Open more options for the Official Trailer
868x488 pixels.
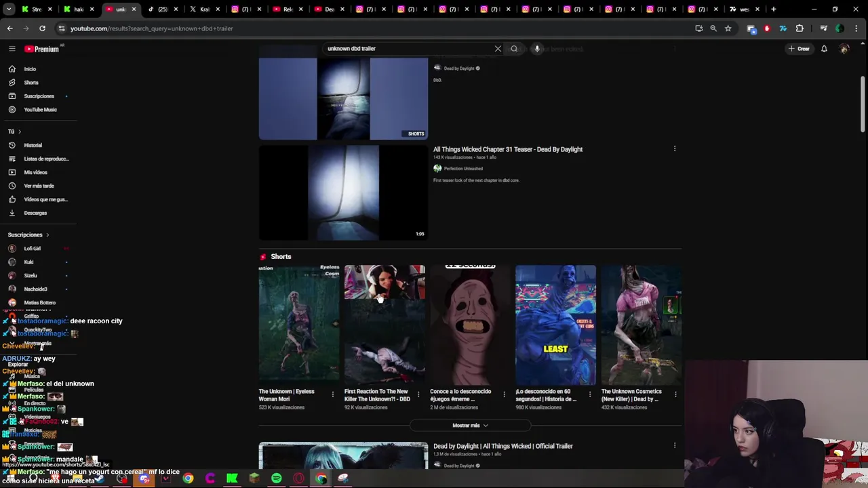point(674,446)
